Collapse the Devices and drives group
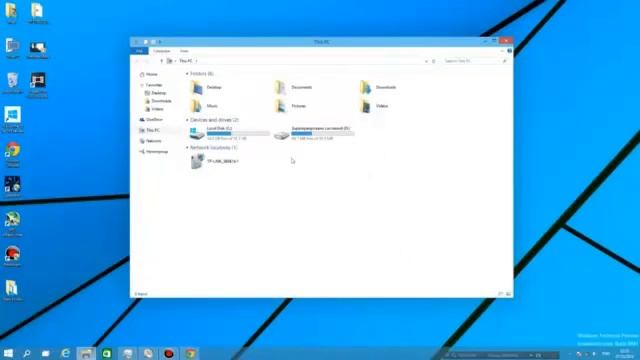The image size is (640, 360). tap(187, 120)
